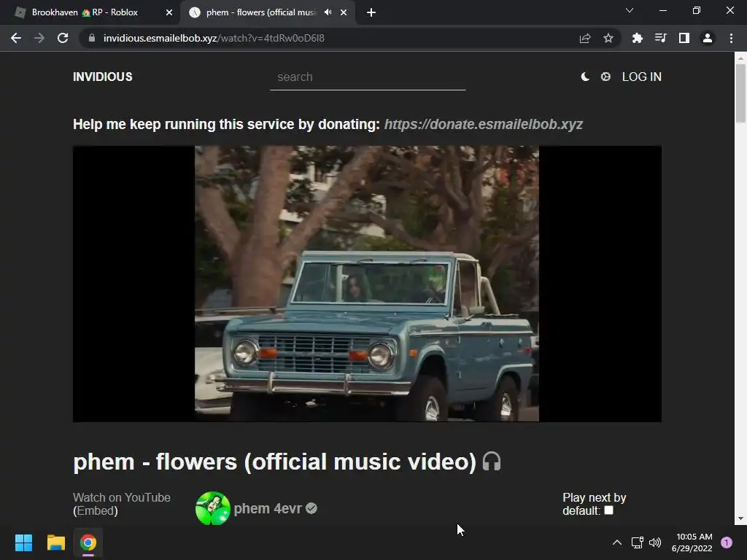Image resolution: width=747 pixels, height=560 pixels.
Task: Open media controls icon in toolbar
Action: click(x=660, y=38)
